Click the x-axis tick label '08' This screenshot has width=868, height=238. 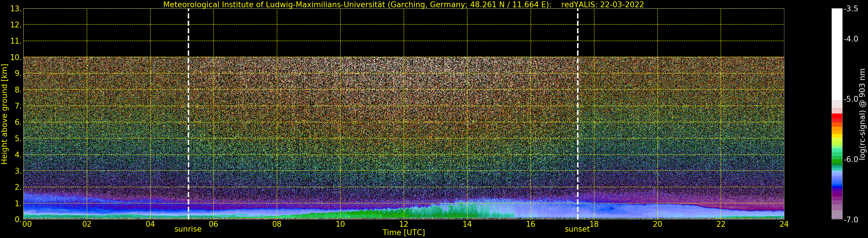(277, 224)
